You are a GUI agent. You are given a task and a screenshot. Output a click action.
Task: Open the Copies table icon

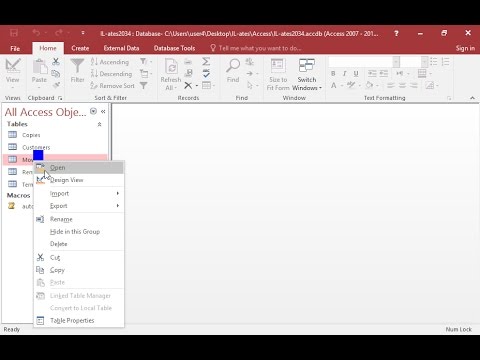point(12,135)
